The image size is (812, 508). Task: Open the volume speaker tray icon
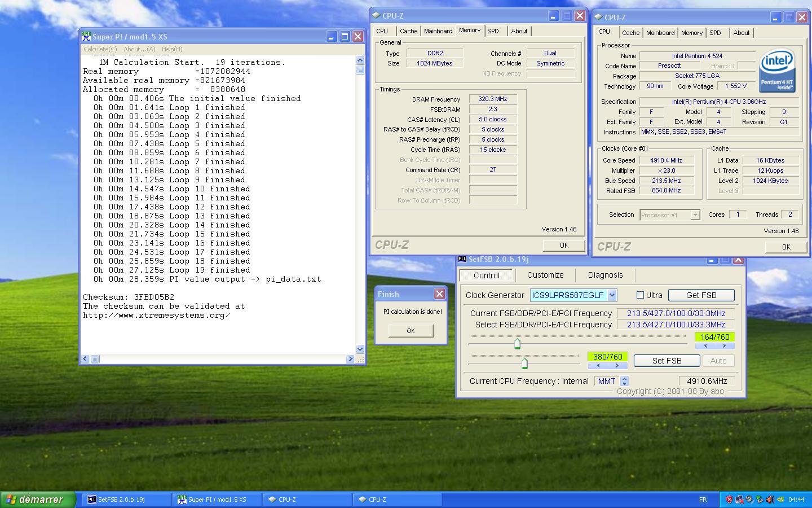point(770,500)
